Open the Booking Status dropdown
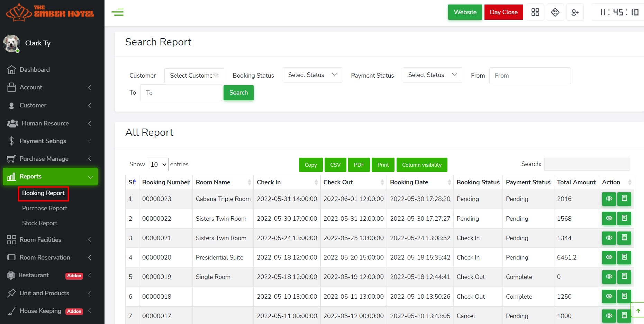This screenshot has width=644, height=324. coord(312,75)
